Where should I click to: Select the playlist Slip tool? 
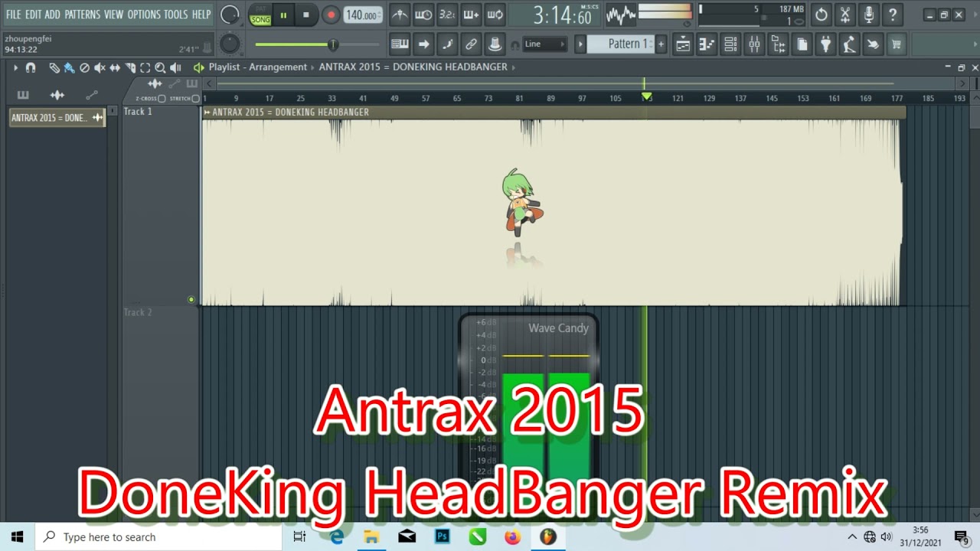(x=115, y=67)
